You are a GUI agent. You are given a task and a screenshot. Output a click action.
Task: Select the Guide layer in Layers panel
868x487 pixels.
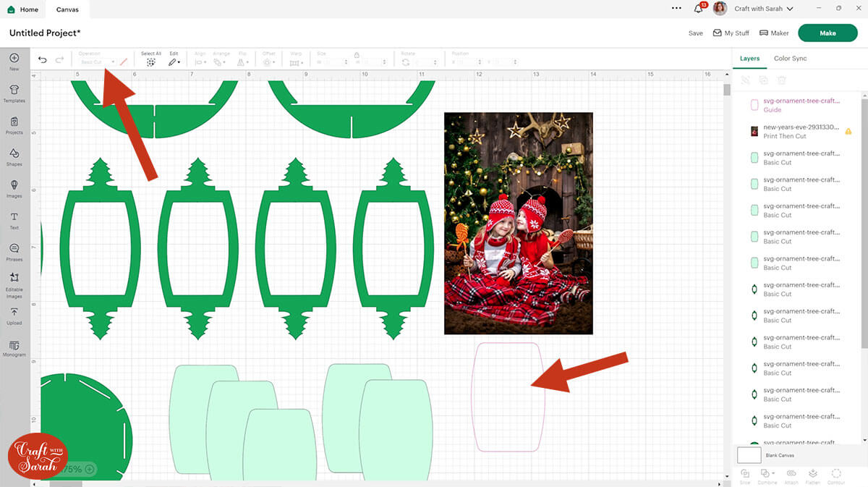pos(796,105)
